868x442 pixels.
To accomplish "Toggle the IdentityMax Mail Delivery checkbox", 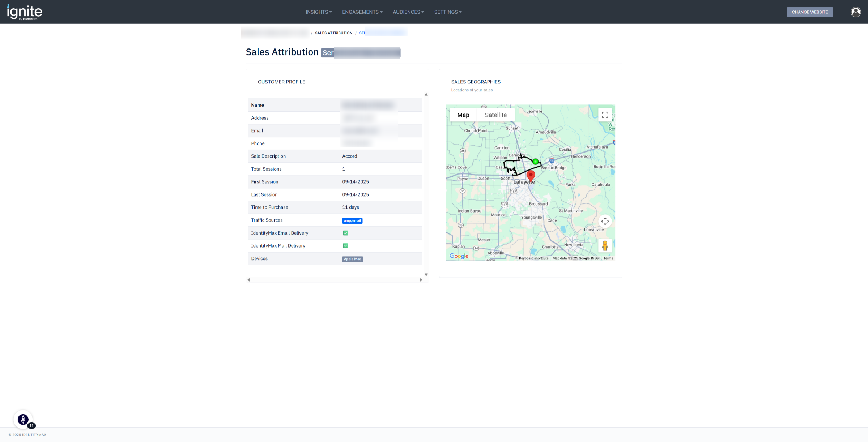I will (x=345, y=246).
